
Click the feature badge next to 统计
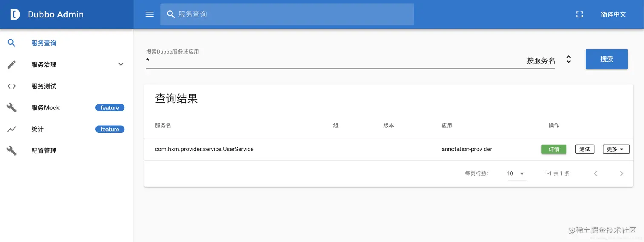pos(110,129)
